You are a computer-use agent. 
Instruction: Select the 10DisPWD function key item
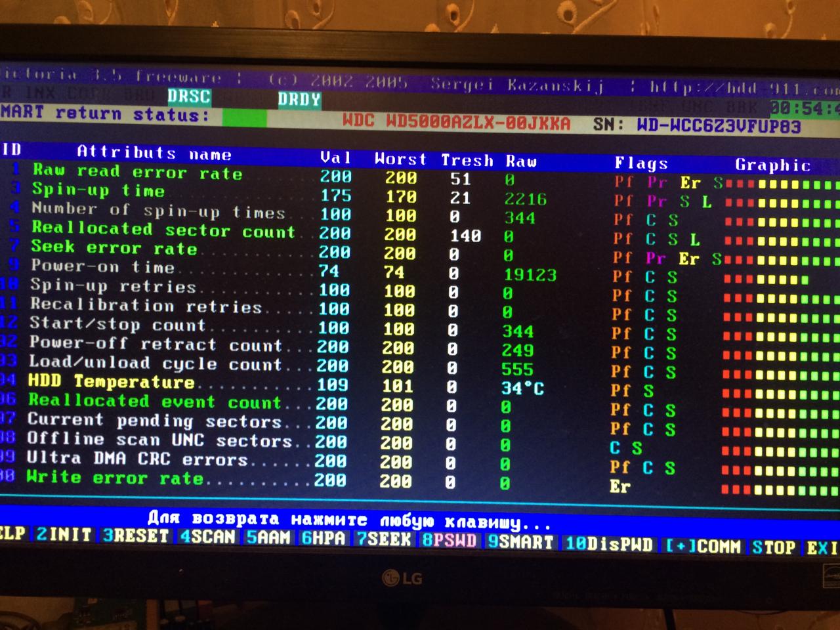(609, 545)
